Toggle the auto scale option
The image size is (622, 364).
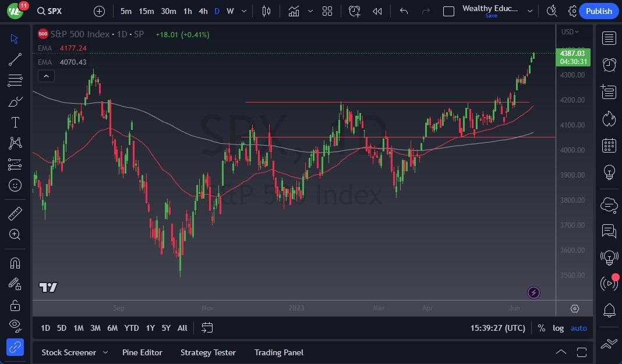tap(578, 328)
